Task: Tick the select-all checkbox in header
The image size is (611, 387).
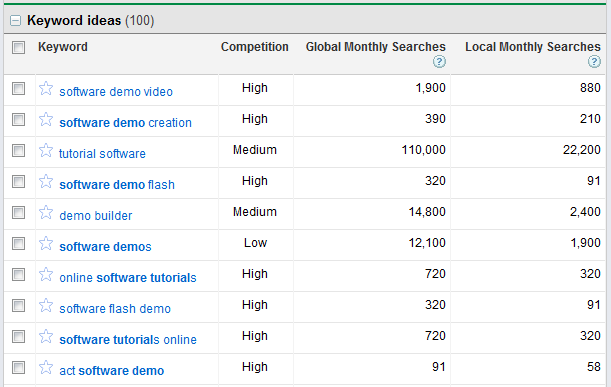Action: pos(18,48)
